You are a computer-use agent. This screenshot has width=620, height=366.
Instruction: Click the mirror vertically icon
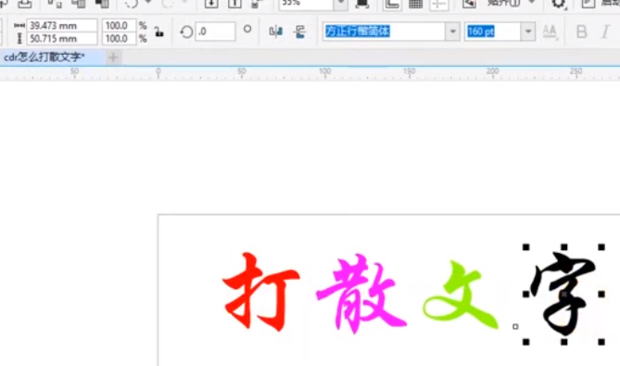point(300,32)
